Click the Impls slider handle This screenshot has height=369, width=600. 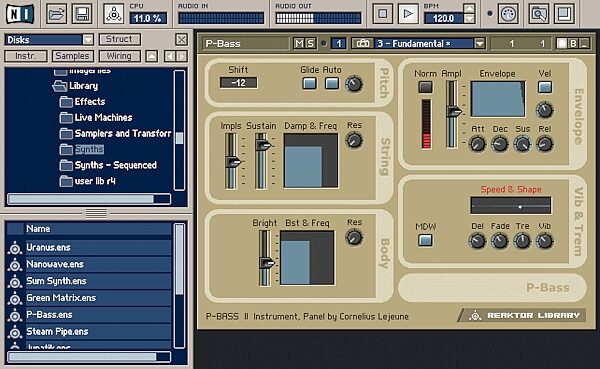pos(233,162)
